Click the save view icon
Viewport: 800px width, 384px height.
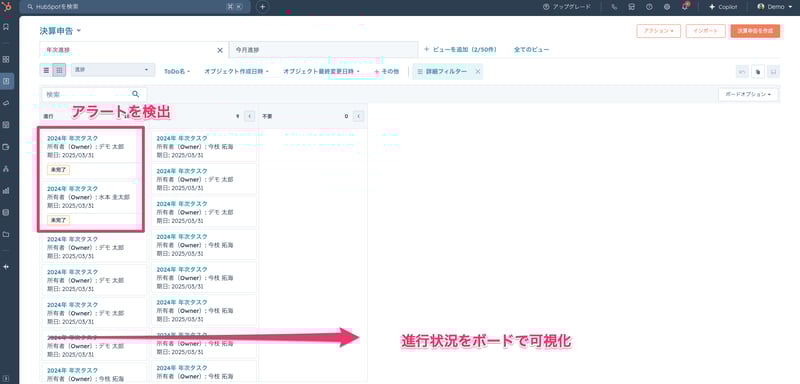click(x=773, y=72)
